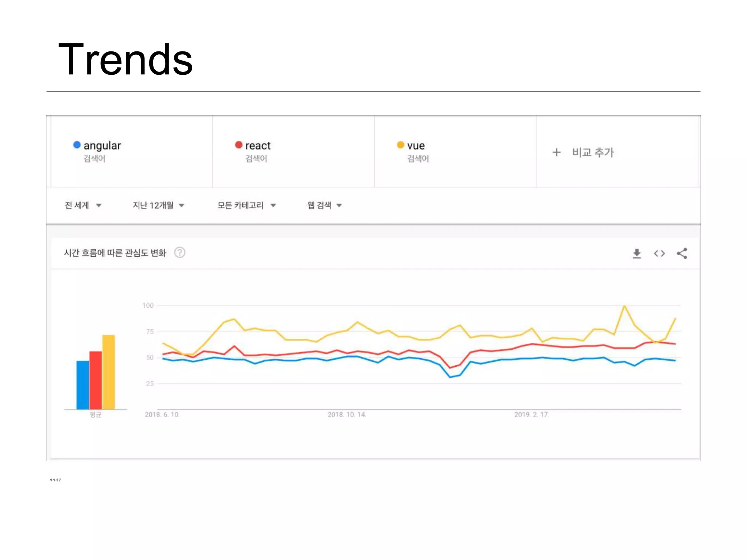Click the plus icon to add comparison
This screenshot has height=560, width=747.
[556, 152]
